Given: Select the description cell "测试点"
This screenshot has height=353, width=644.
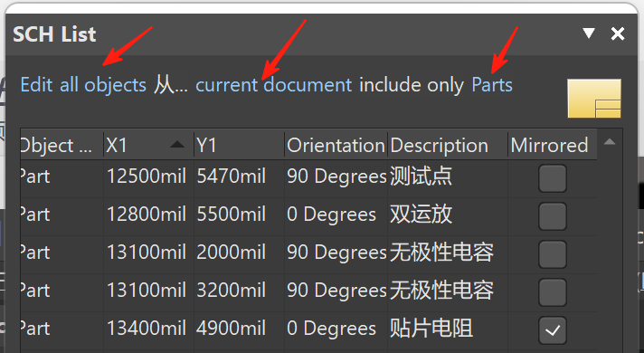Looking at the screenshot, I should pos(448,178).
